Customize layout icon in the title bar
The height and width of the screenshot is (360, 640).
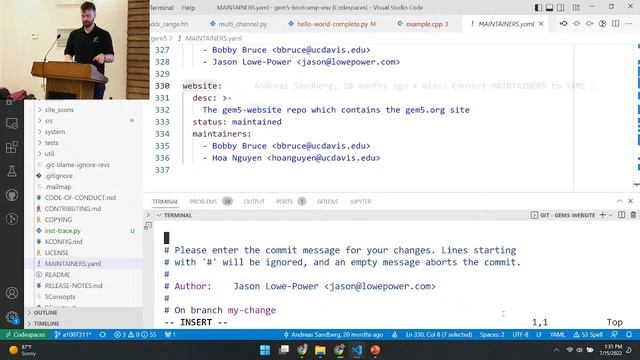pyautogui.click(x=576, y=7)
